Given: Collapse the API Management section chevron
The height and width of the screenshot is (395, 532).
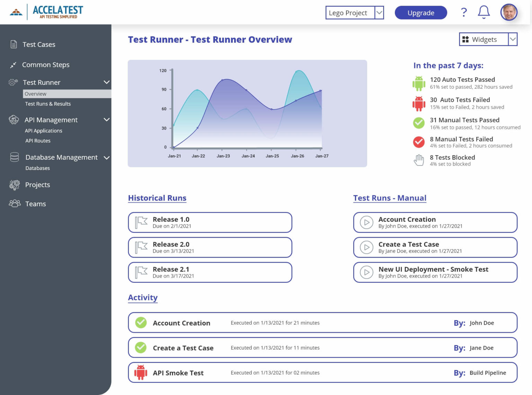Looking at the screenshot, I should coord(107,120).
